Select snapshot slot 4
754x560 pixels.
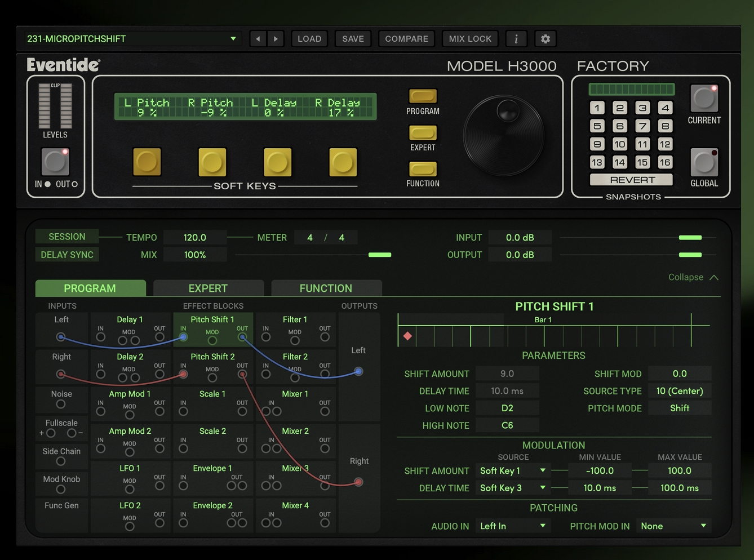coord(665,108)
